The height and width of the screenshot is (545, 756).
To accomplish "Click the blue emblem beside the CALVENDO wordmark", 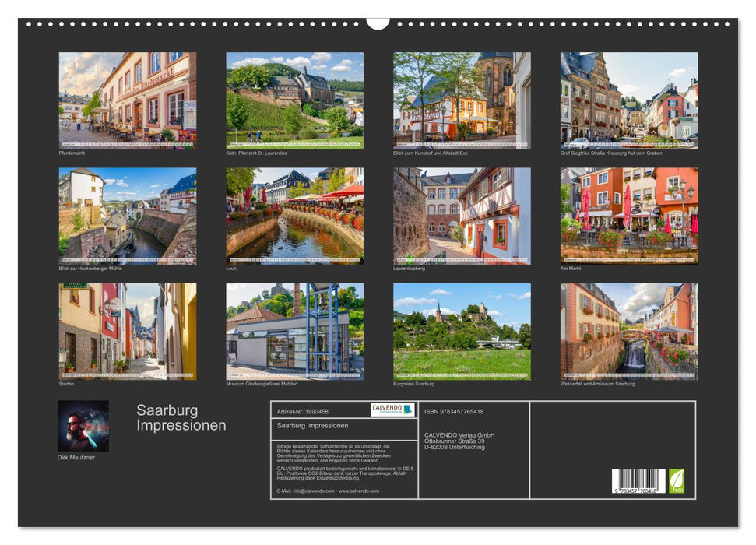I will coord(406,410).
